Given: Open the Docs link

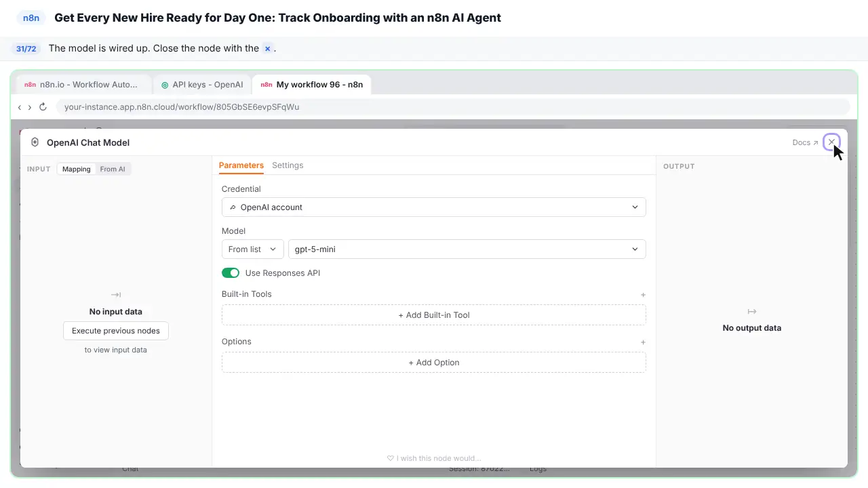Looking at the screenshot, I should tap(805, 143).
